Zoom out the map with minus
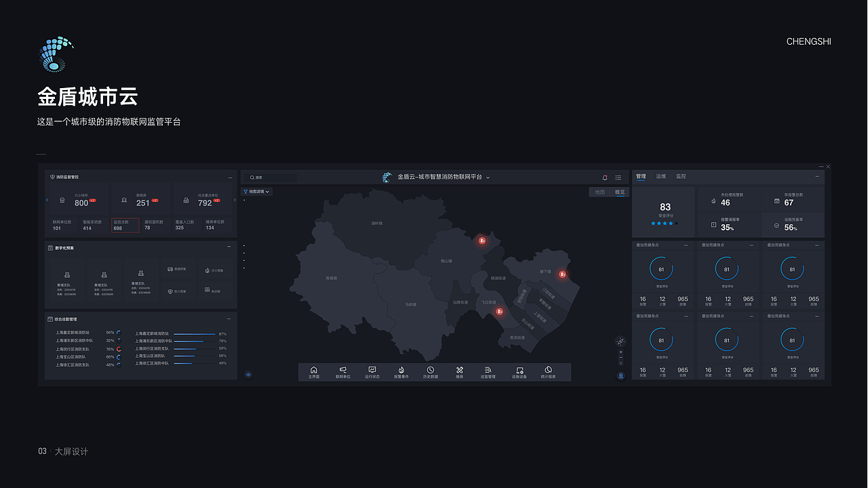The height and width of the screenshot is (488, 868). point(620,357)
